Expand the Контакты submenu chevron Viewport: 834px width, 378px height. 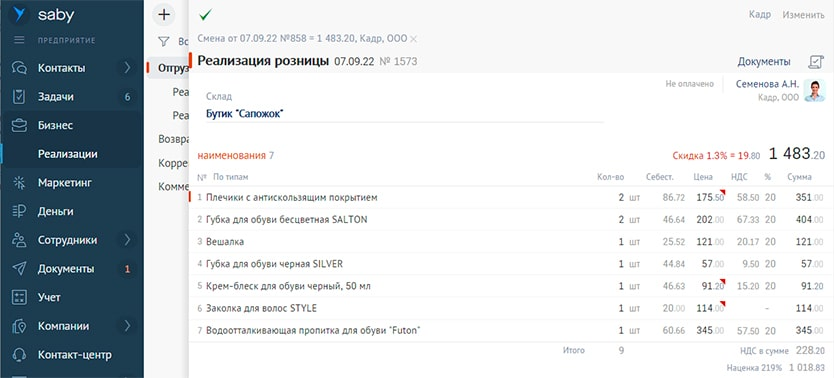(127, 68)
